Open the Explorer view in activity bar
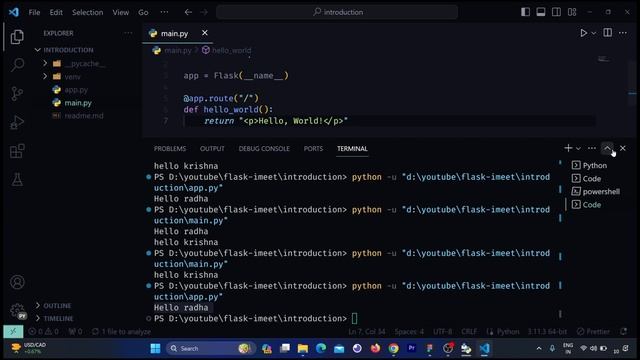This screenshot has height=360, width=640. click(x=17, y=37)
